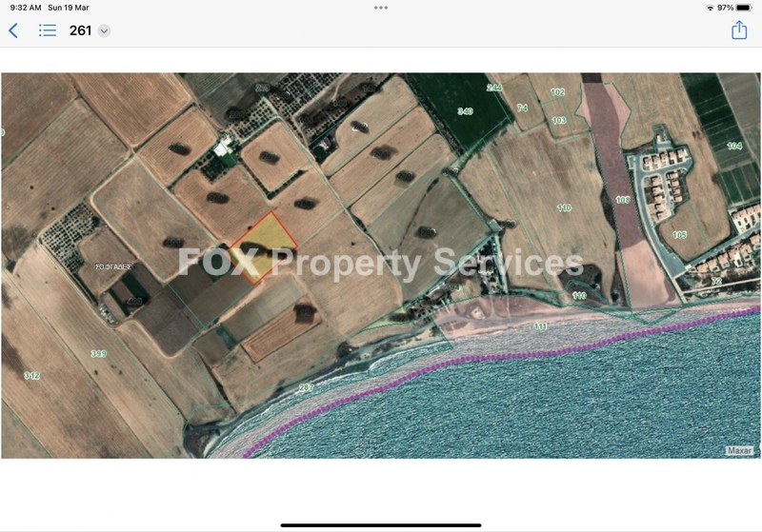Tap the document title 261
This screenshot has width=762, height=532.
click(x=80, y=30)
